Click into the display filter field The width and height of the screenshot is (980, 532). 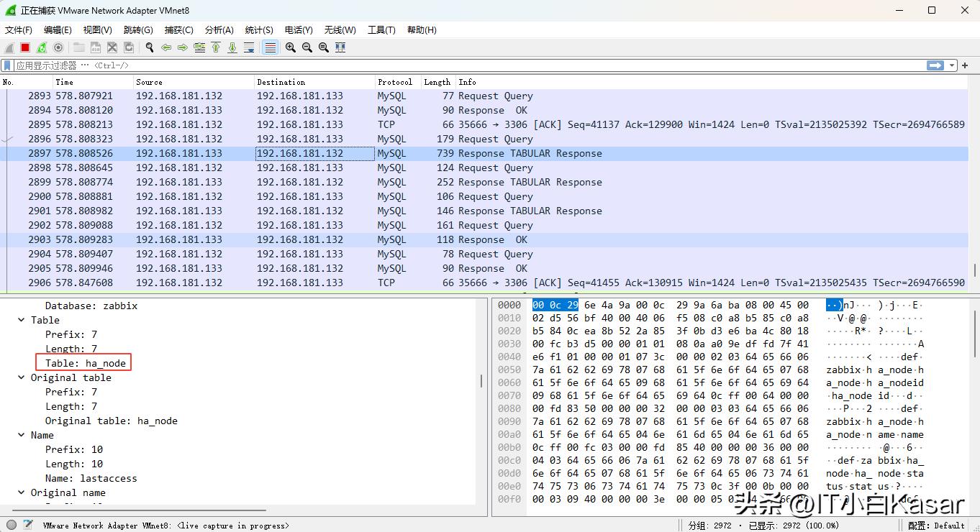coord(469,65)
